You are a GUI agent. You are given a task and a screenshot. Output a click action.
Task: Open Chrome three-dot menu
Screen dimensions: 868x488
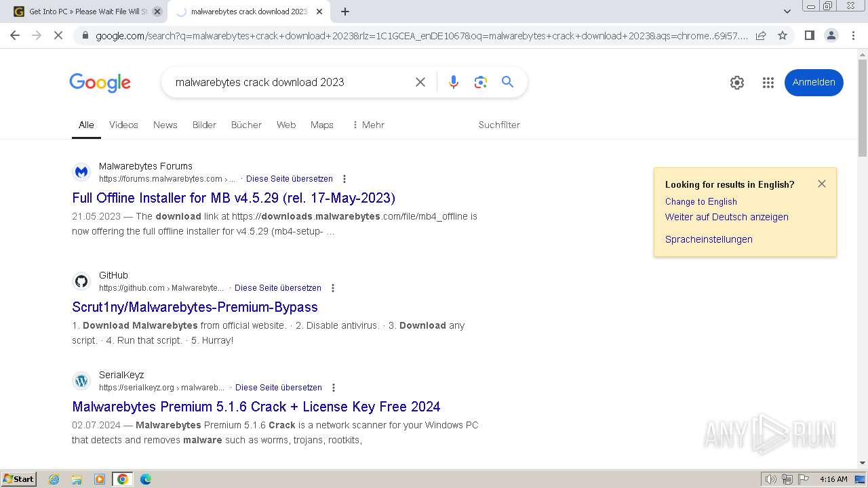(x=853, y=35)
